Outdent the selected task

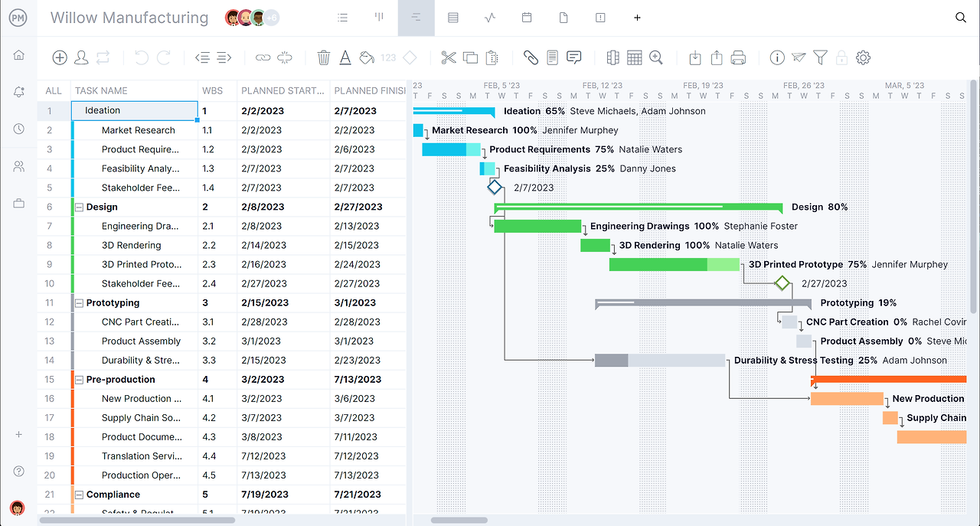[202, 57]
